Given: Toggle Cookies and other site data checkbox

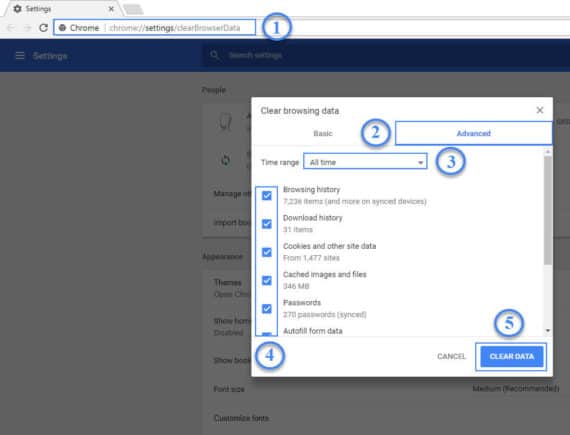Looking at the screenshot, I should pos(267,252).
